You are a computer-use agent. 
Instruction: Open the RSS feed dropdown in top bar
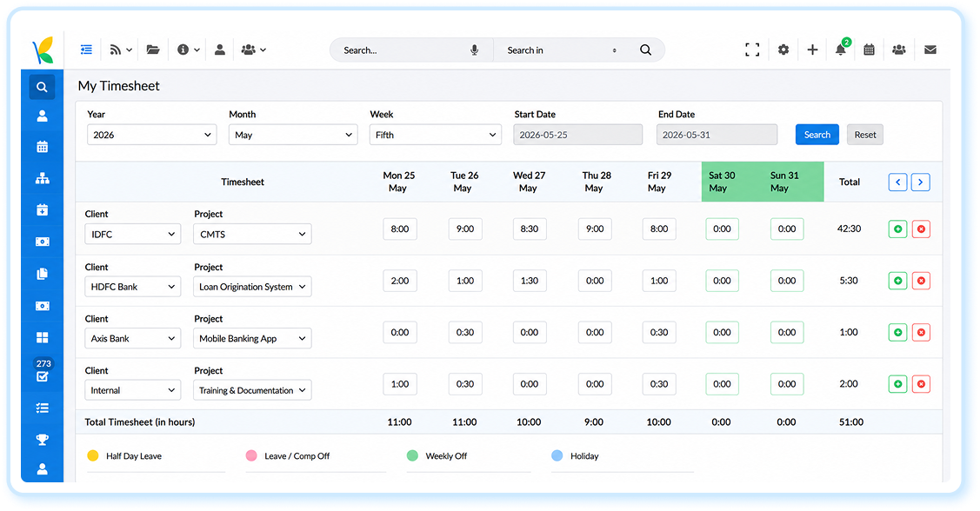[x=121, y=50]
